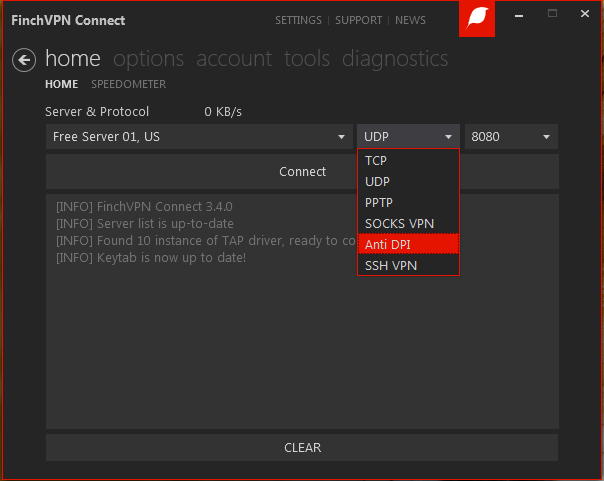This screenshot has width=604, height=481.
Task: Click the Connect button
Action: tap(302, 171)
